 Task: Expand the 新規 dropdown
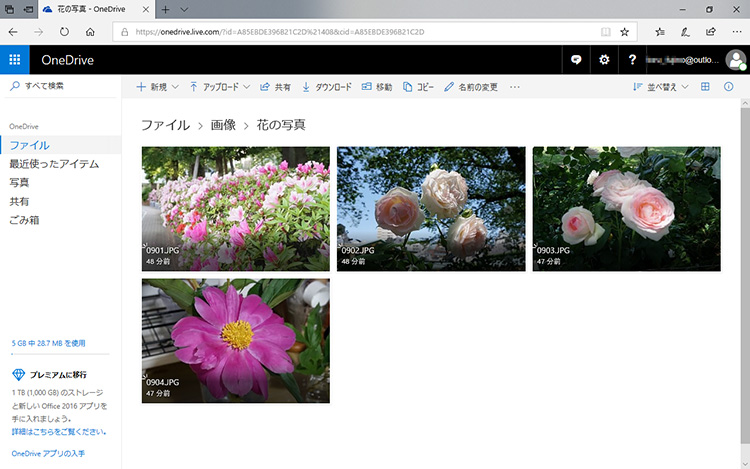(x=157, y=87)
